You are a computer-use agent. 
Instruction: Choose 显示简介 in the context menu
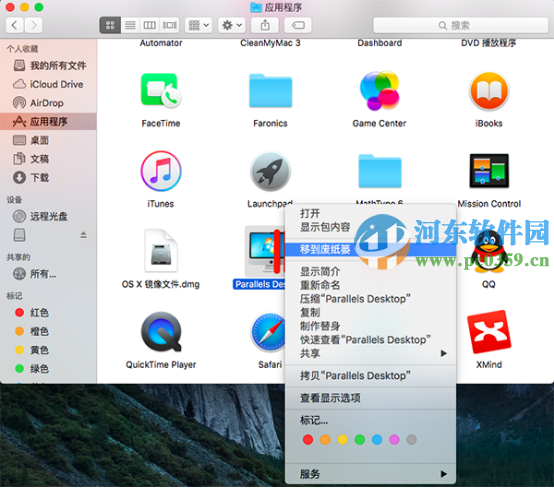(370, 271)
